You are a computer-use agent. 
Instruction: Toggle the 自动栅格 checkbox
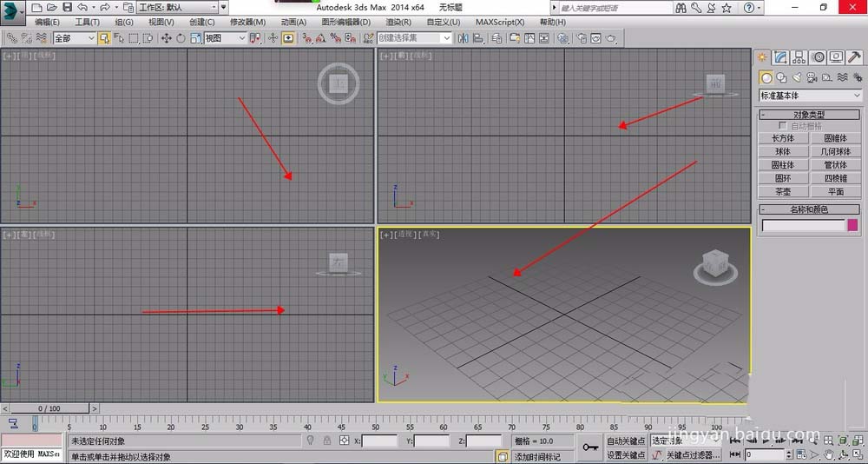point(783,126)
